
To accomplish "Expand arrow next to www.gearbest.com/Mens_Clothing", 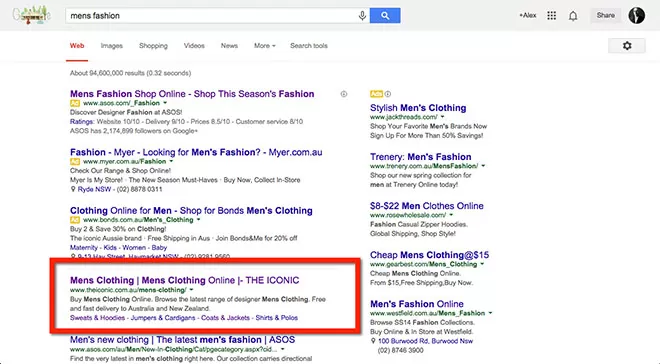I will tap(482, 264).
